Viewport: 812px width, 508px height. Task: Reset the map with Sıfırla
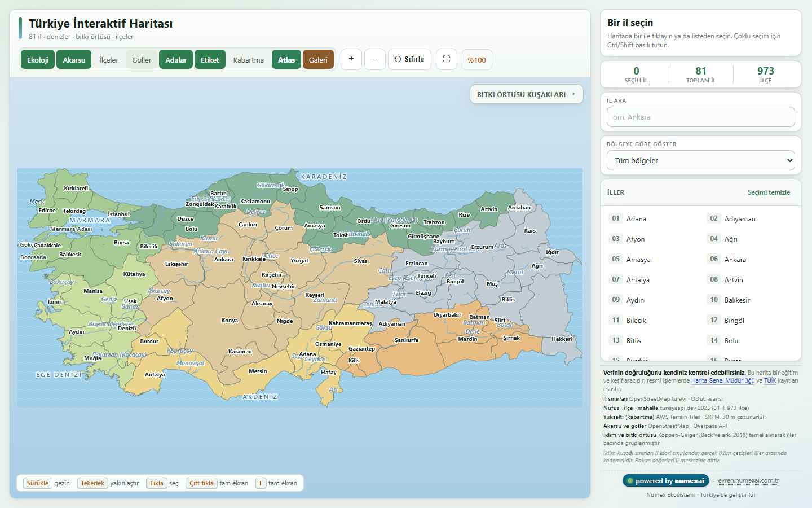click(409, 59)
